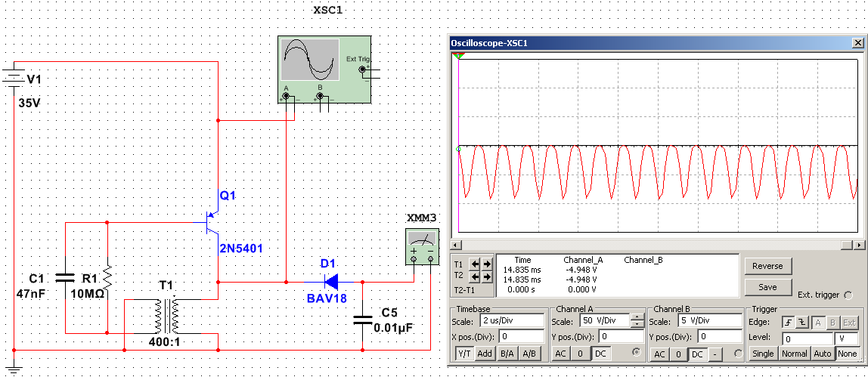Select the T1 transformer symbol
The height and width of the screenshot is (380, 868).
(166, 317)
